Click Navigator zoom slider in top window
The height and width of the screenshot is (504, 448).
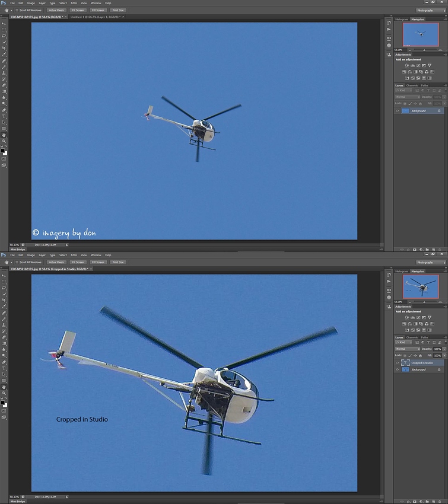point(423,50)
